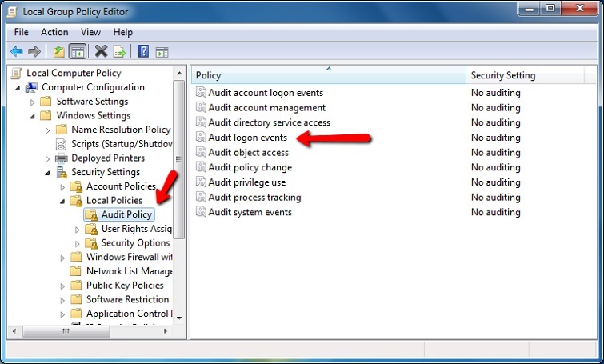
Task: Toggle Show/Hide Action Pane icon
Action: click(162, 52)
